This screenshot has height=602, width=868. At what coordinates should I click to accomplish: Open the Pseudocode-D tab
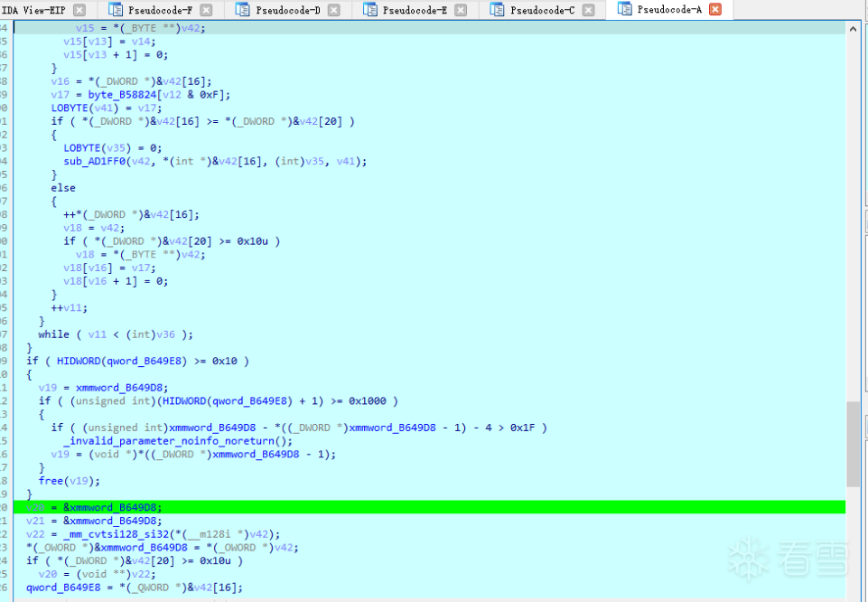(288, 10)
